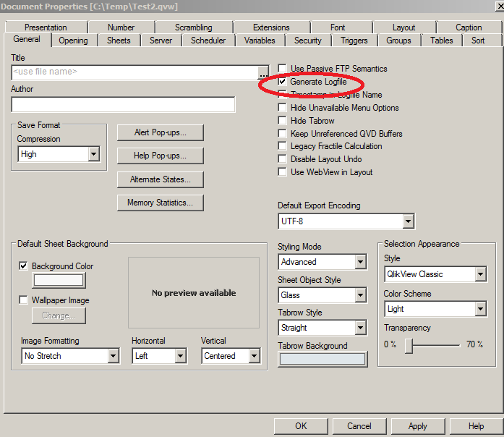The width and height of the screenshot is (504, 437).
Task: Open Help Pop-ups settings
Action: 161,156
